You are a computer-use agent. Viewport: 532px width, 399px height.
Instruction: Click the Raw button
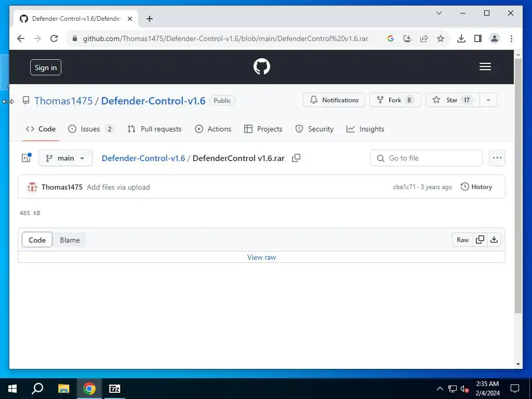click(462, 240)
